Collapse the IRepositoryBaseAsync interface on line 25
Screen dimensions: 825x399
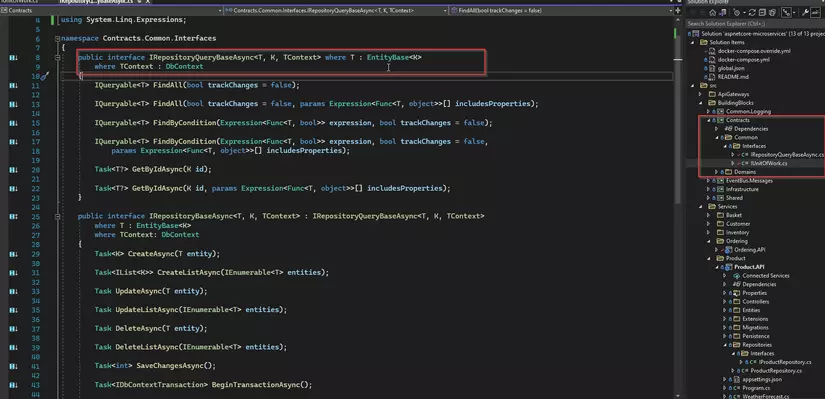(57, 216)
